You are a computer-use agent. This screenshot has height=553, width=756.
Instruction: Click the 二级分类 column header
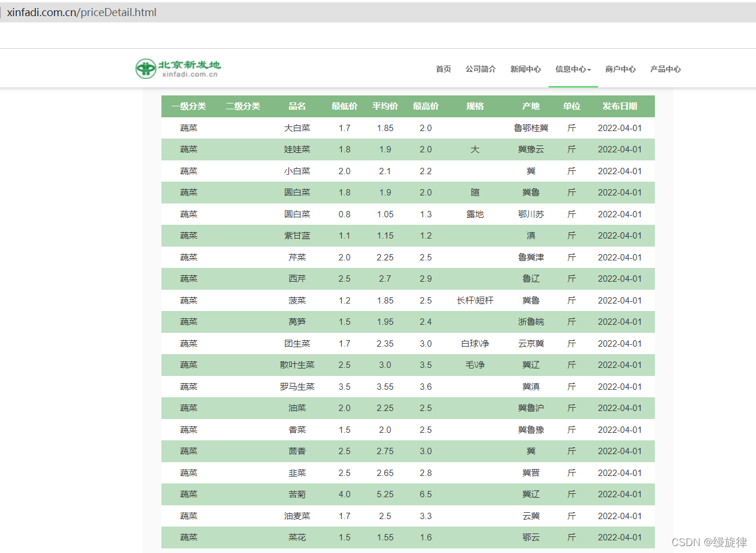[x=243, y=106]
